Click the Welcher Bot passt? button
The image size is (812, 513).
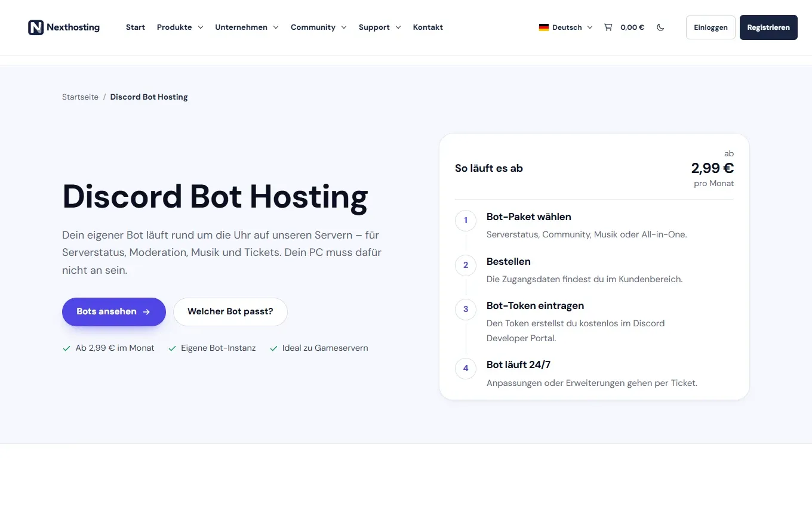(230, 312)
